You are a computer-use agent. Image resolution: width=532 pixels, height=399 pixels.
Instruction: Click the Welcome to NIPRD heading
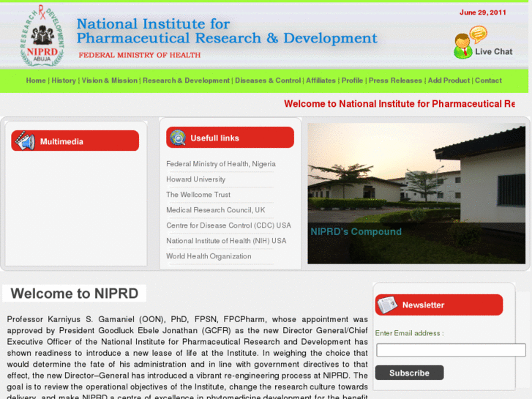[x=75, y=294]
